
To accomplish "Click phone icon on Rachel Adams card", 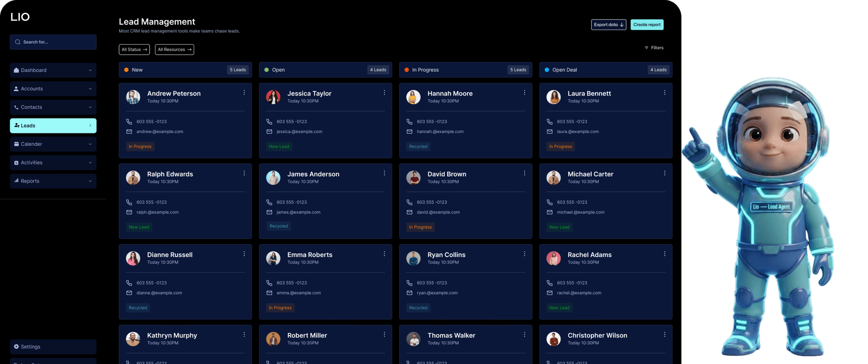I will tap(550, 283).
